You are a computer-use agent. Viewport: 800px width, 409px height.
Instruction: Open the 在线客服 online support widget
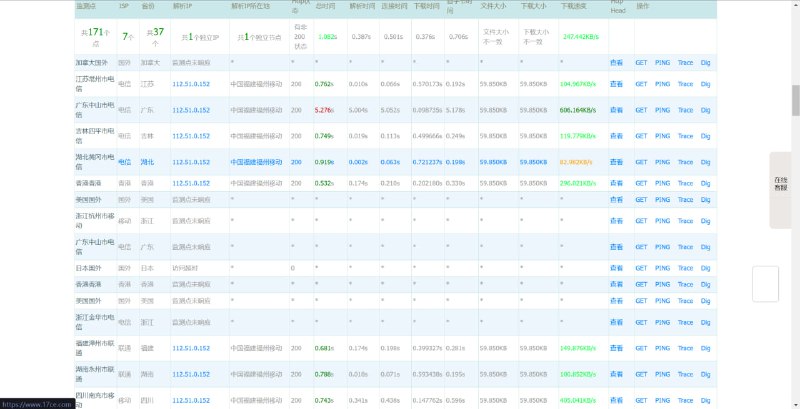pos(780,183)
